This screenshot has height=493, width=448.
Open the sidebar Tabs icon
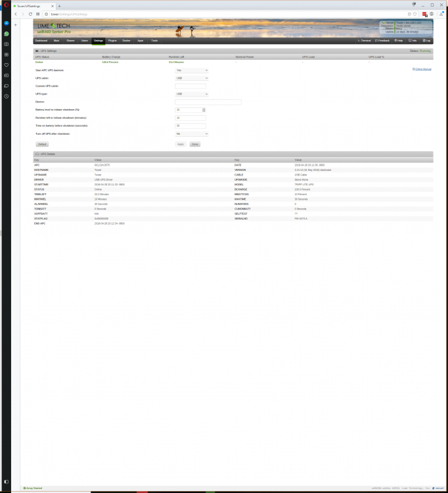(x=7, y=86)
